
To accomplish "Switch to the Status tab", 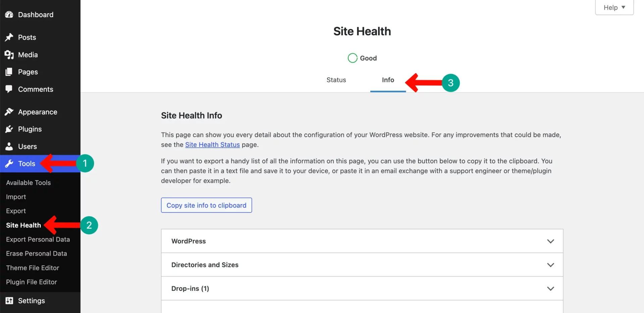I will coord(336,80).
